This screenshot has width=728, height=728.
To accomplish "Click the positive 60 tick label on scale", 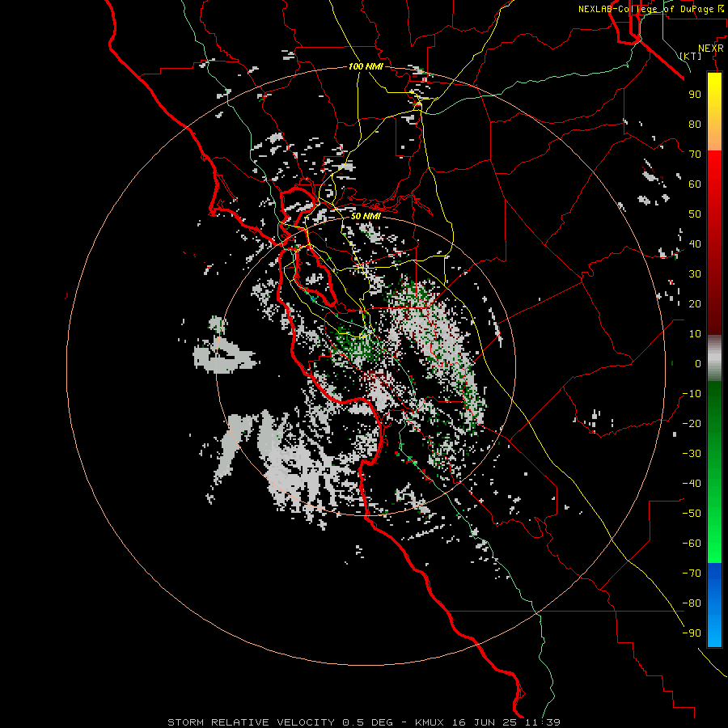I will (695, 184).
